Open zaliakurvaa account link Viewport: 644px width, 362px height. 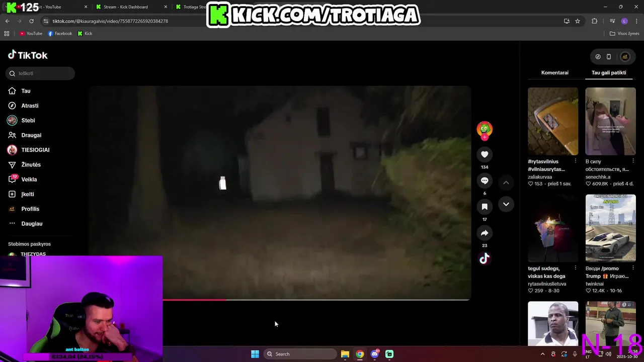coord(540,177)
